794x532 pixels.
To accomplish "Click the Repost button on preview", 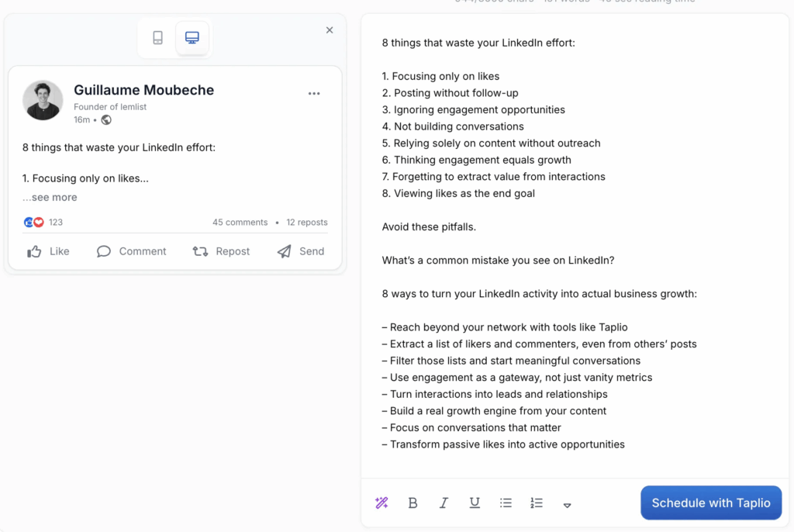I will click(x=221, y=251).
